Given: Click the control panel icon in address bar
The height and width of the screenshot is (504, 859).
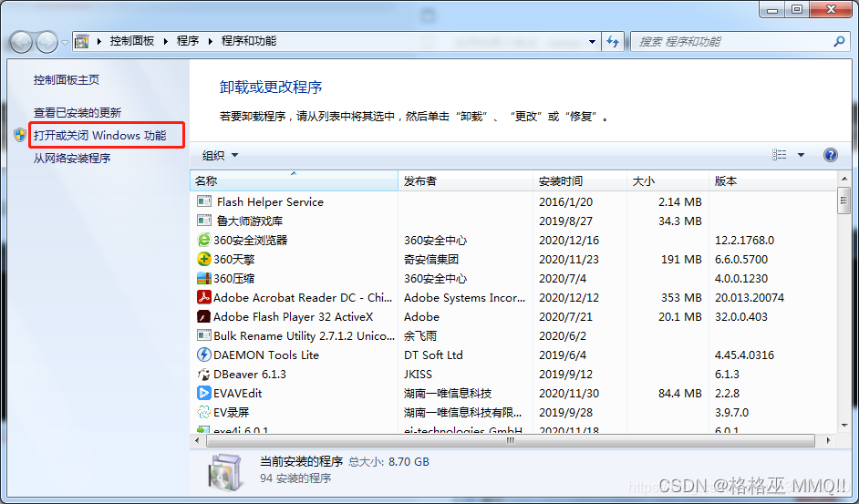Looking at the screenshot, I should coord(82,41).
